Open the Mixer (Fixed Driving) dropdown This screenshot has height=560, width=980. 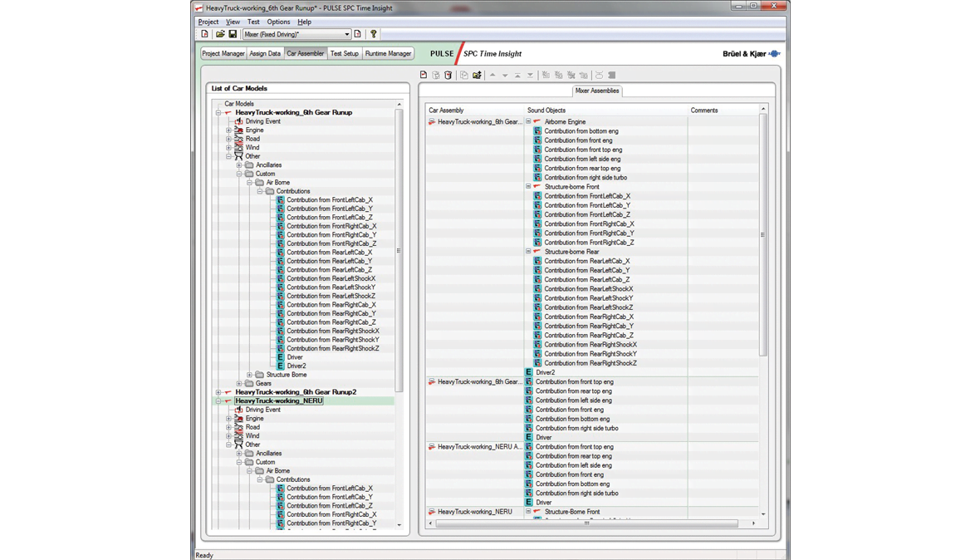[x=346, y=34]
